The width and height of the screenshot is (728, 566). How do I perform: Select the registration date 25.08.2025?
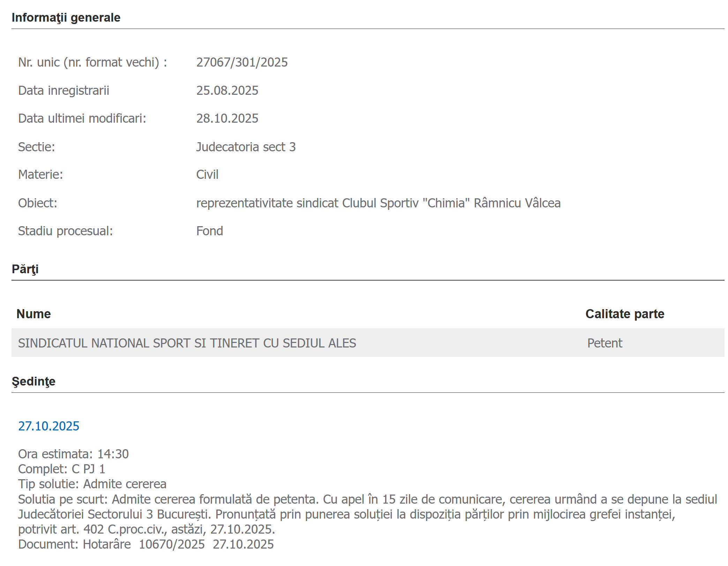[227, 91]
